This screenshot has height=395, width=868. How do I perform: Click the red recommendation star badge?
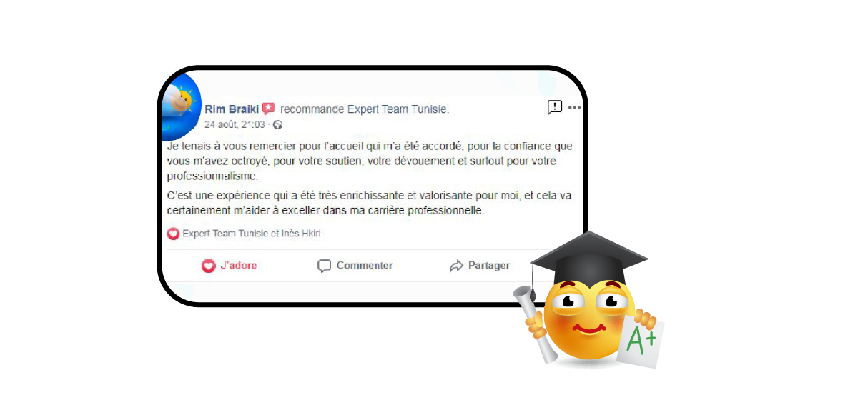pos(268,109)
